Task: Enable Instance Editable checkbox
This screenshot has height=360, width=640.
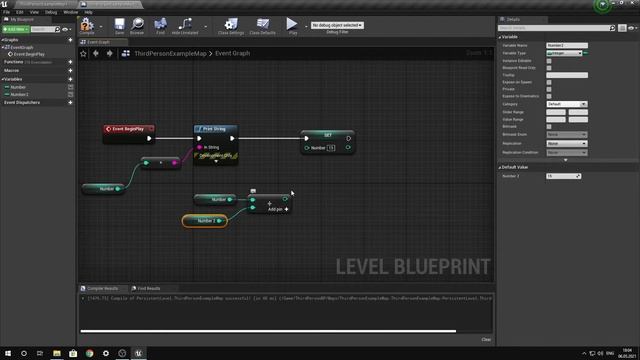Action: [x=549, y=61]
